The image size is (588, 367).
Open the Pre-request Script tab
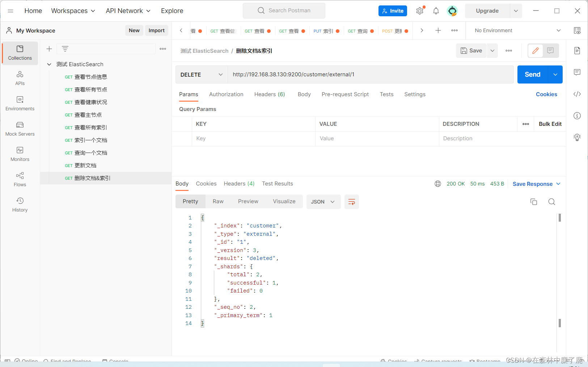345,94
